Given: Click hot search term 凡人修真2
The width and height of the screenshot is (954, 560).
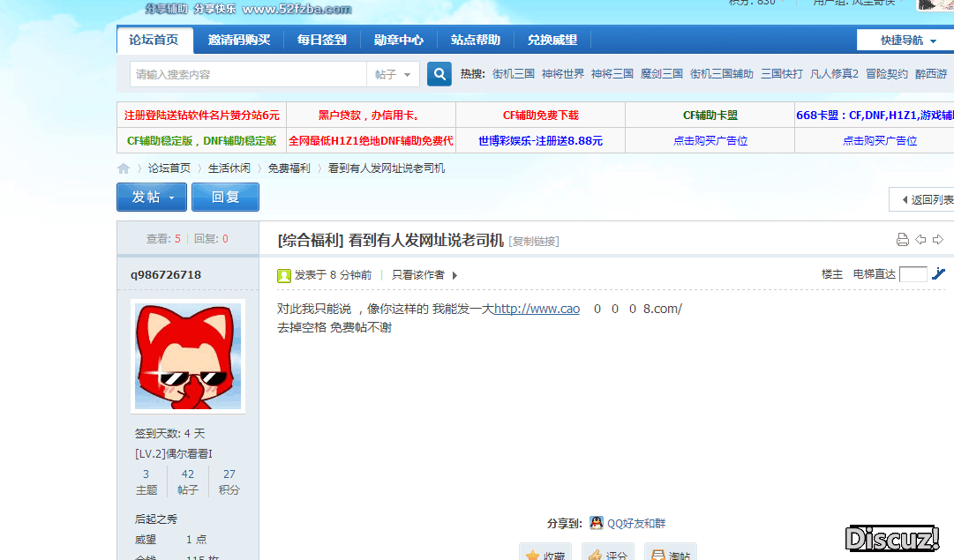Looking at the screenshot, I should point(834,74).
